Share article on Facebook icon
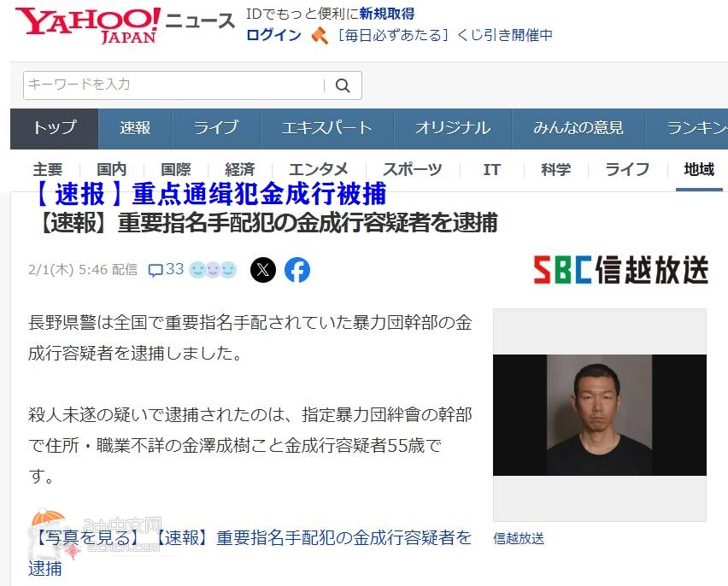The image size is (728, 586). (297, 270)
